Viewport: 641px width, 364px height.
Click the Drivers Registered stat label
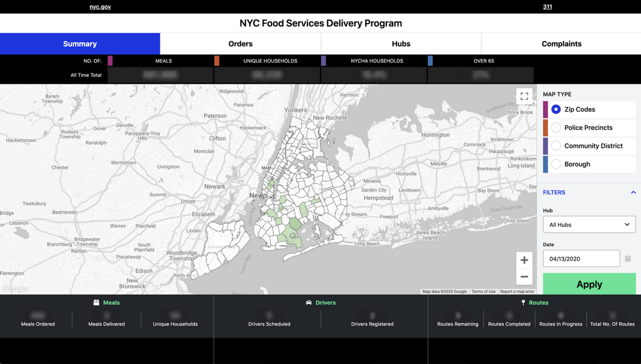pyautogui.click(x=372, y=324)
